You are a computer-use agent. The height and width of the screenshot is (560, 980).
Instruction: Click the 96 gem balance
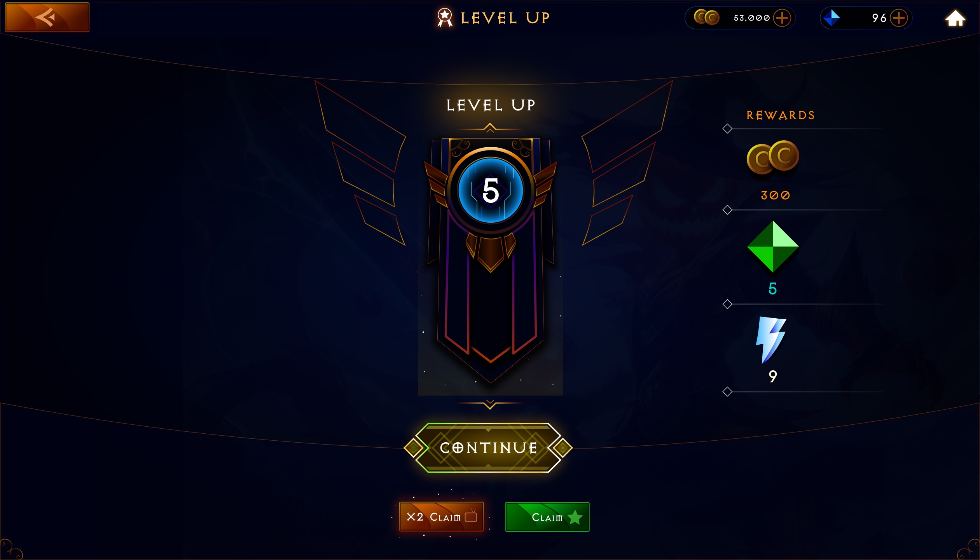[x=879, y=18]
